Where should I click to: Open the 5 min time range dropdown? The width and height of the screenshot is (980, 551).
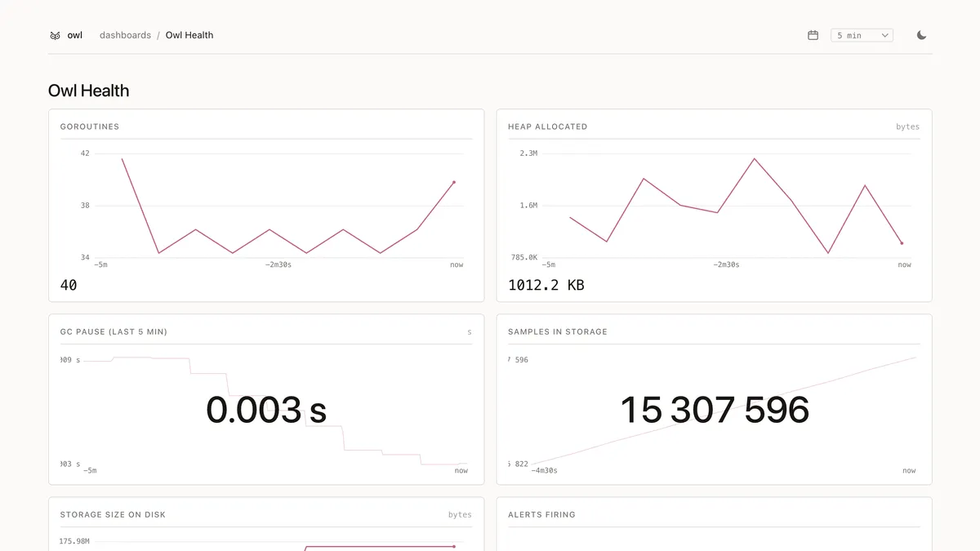pyautogui.click(x=862, y=35)
